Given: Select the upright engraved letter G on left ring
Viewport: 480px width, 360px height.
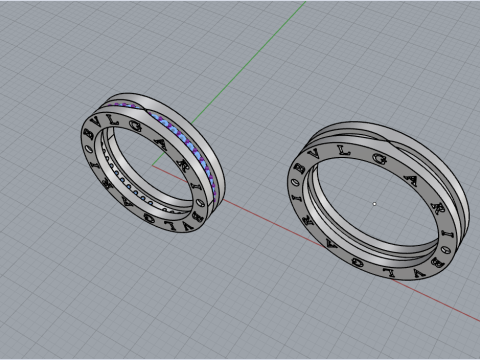Looking at the screenshot, I should 135,126.
